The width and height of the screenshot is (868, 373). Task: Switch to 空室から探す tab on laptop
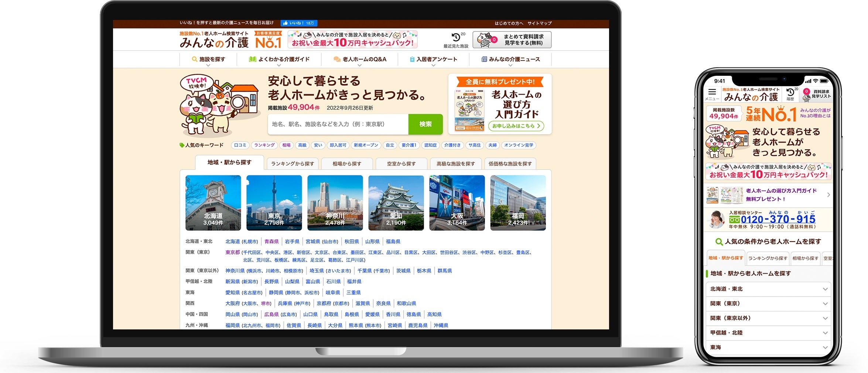click(401, 164)
